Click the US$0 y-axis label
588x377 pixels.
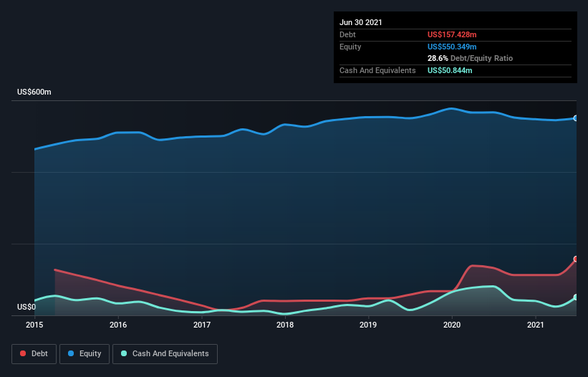point(26,307)
